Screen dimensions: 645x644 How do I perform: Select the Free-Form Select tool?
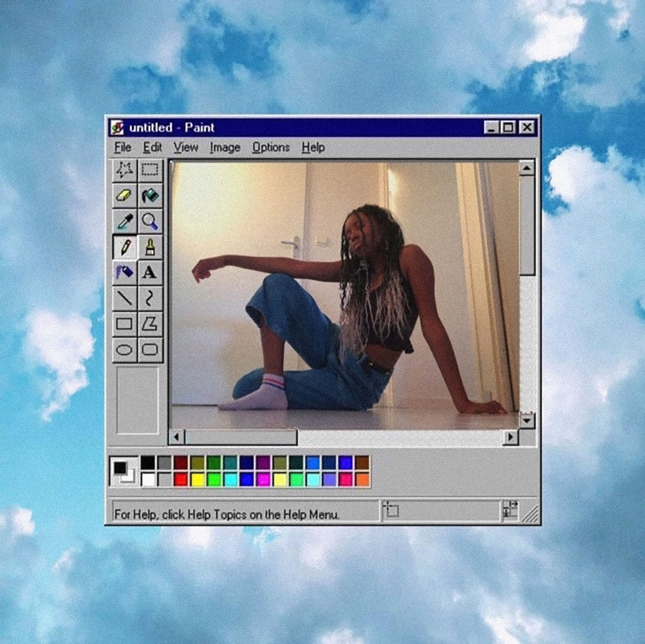pyautogui.click(x=125, y=170)
